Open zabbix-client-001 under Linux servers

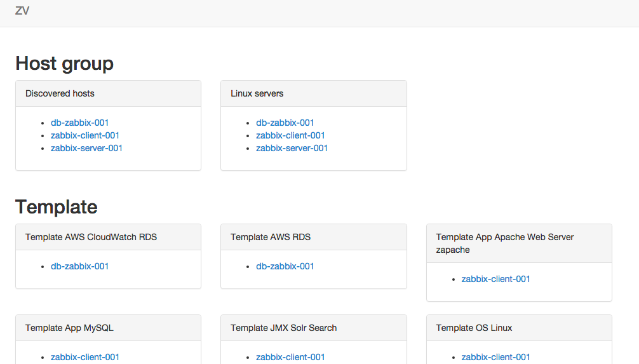coord(290,135)
